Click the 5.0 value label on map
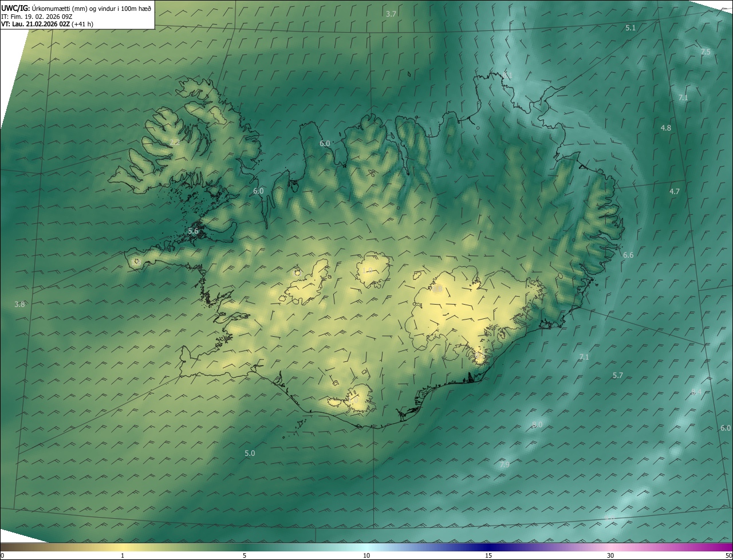The height and width of the screenshot is (560, 733). (250, 453)
